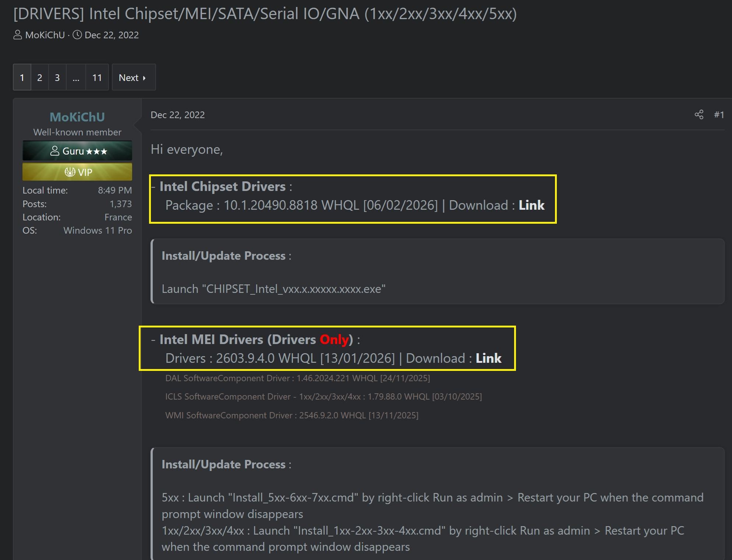Open MoKiChU's profile from the post sidebar

coord(77,117)
